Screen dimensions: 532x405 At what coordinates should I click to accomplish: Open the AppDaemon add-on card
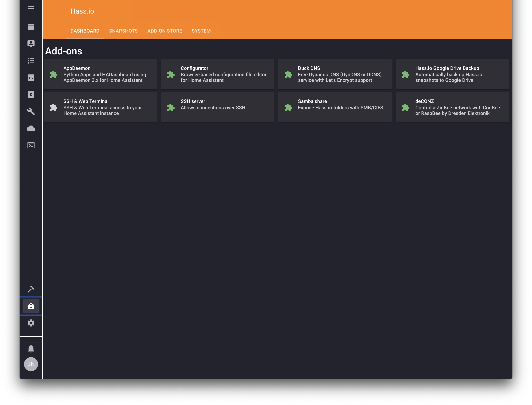pos(100,74)
